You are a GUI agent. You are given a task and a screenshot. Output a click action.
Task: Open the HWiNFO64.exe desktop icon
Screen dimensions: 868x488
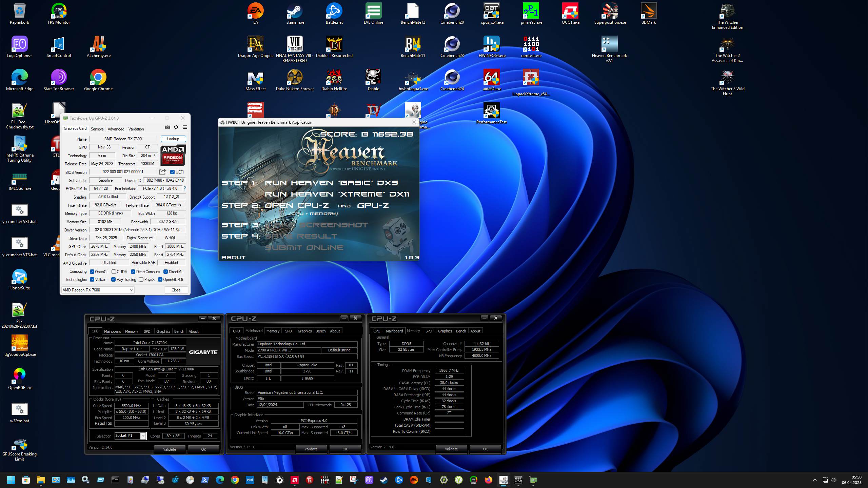(x=492, y=47)
